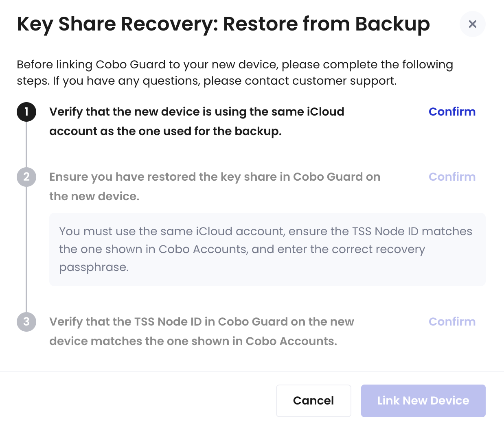Click the recovery passphrase info box
This screenshot has width=504, height=422.
(267, 249)
